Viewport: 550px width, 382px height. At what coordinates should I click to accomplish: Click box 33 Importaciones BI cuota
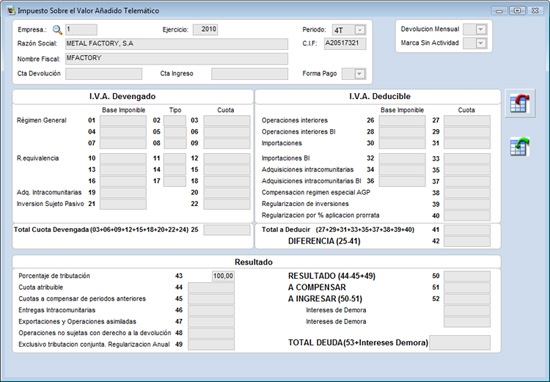(x=467, y=159)
